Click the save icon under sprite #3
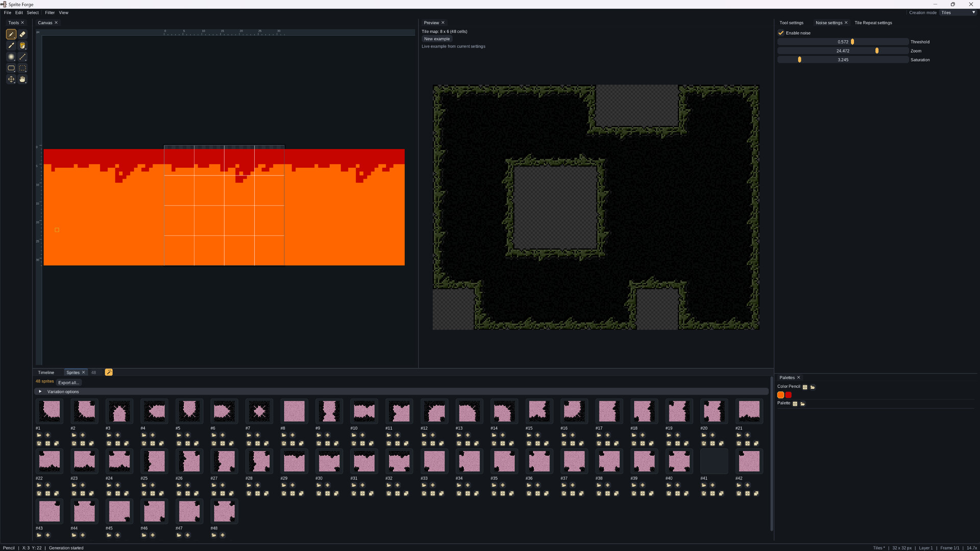The width and height of the screenshot is (980, 551). [x=109, y=443]
